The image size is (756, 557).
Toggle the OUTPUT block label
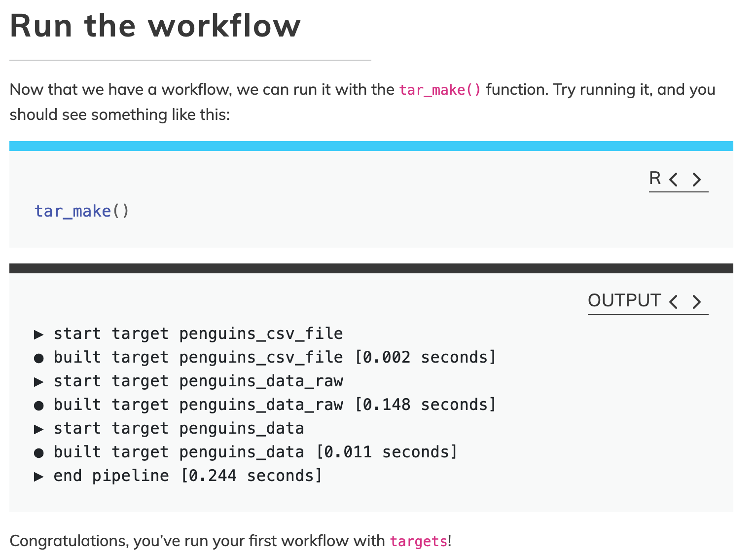click(x=624, y=300)
